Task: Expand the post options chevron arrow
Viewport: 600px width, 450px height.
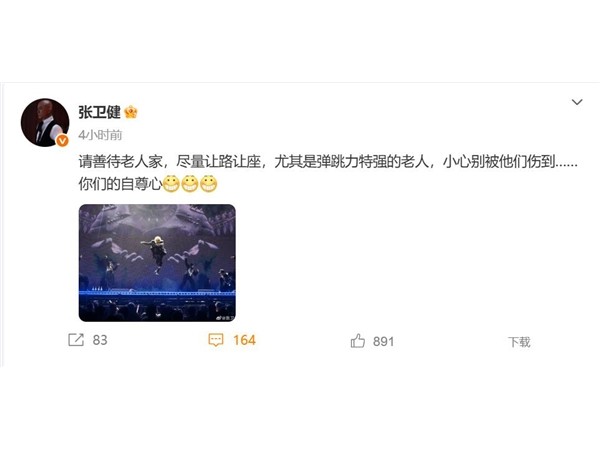Action: (x=577, y=102)
